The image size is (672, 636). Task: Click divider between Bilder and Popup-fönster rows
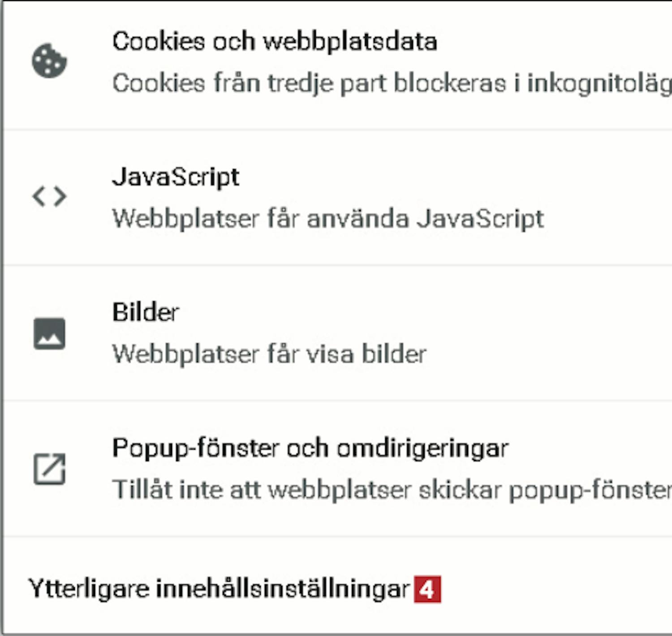pos(338,401)
